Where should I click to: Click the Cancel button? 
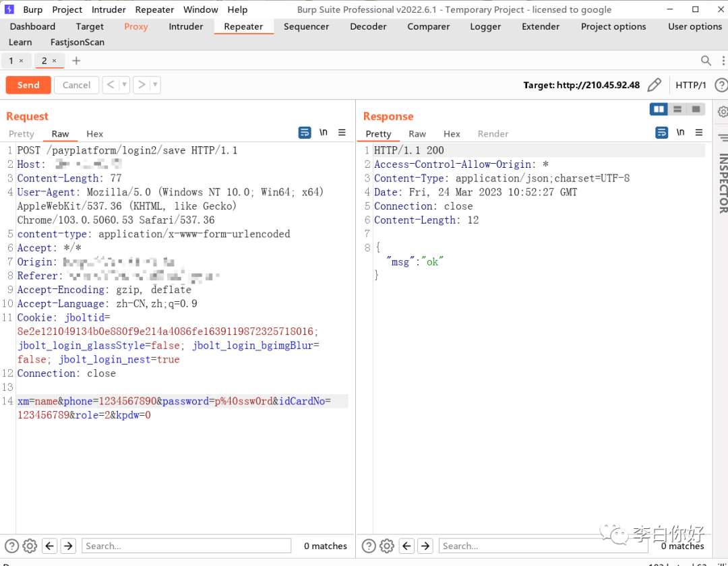click(x=76, y=85)
